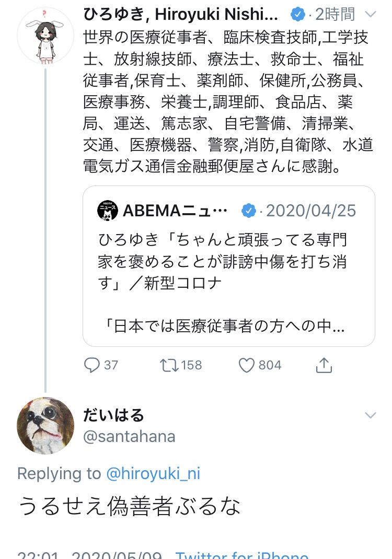Open ABEMA news round avatar
392x559 pixels.
click(108, 211)
